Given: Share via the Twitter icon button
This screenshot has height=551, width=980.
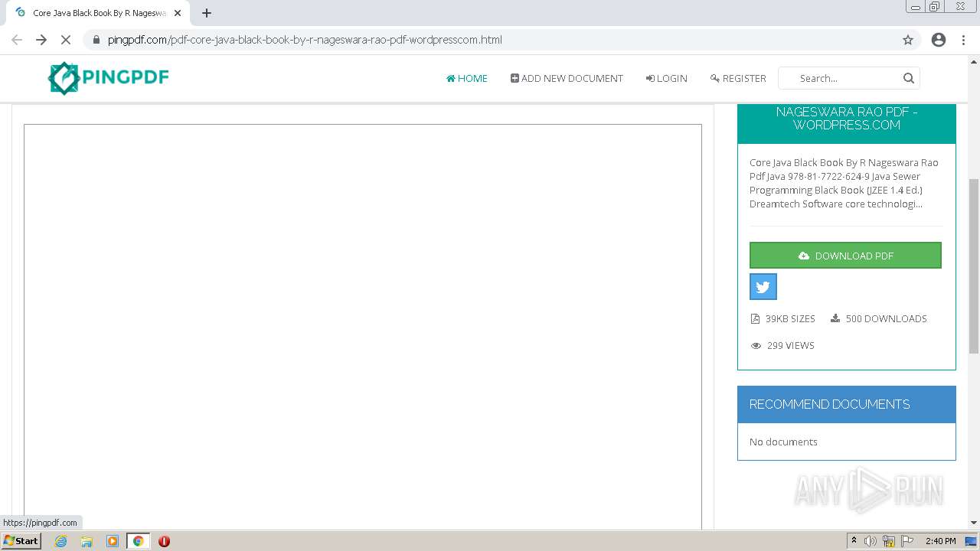Looking at the screenshot, I should [763, 287].
